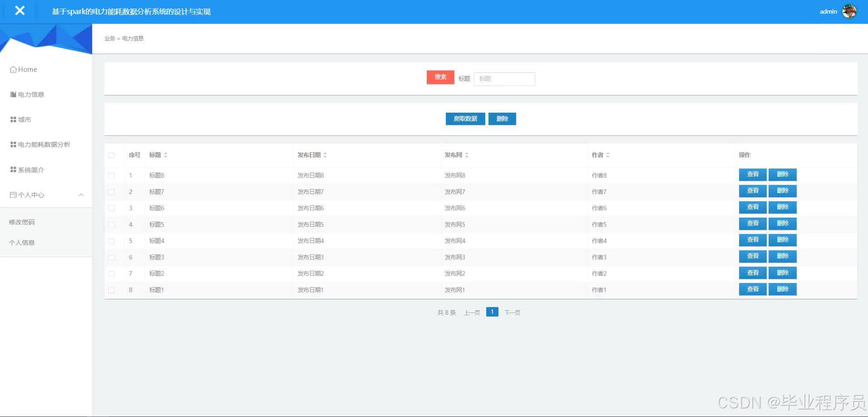The image size is (868, 417).
Task: Click the 电力能耗数据分析 grid icon
Action: [13, 144]
